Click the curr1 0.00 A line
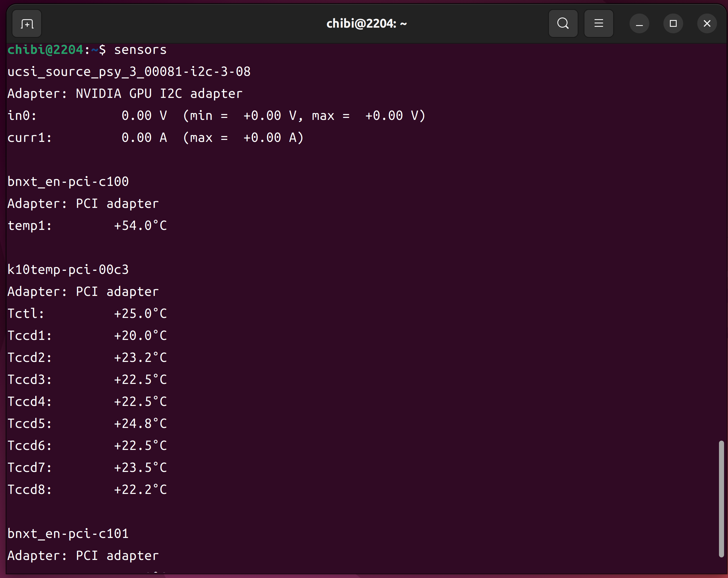Image resolution: width=728 pixels, height=578 pixels. pos(155,138)
